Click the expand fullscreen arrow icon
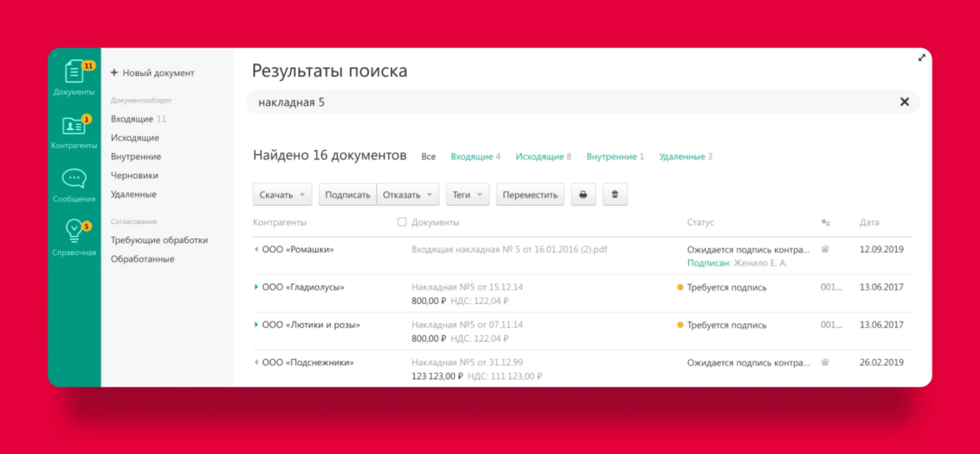This screenshot has width=980, height=454. click(x=922, y=57)
